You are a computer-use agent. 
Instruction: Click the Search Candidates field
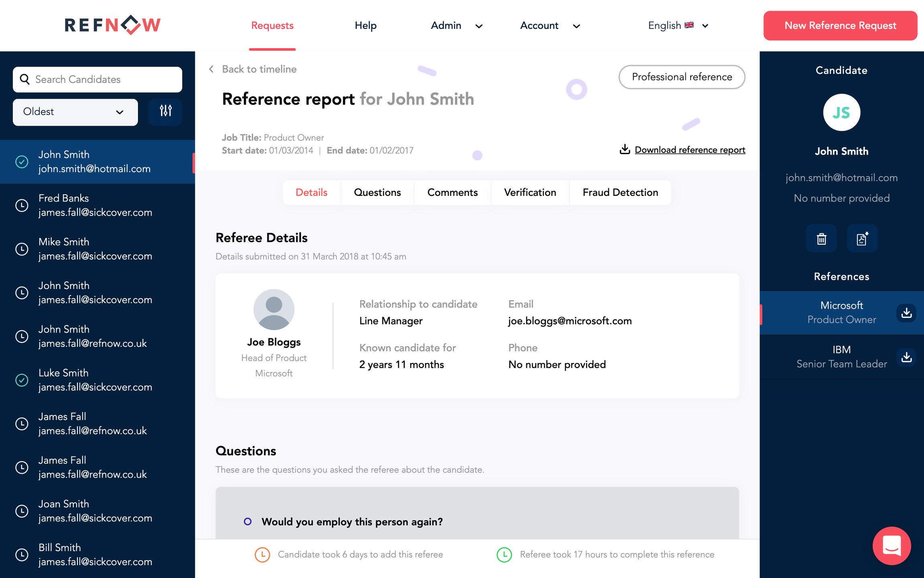pyautogui.click(x=97, y=79)
